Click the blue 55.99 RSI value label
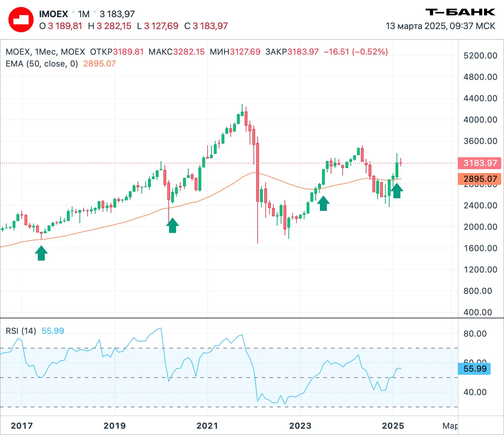Image resolution: width=504 pixels, height=435 pixels. click(474, 369)
